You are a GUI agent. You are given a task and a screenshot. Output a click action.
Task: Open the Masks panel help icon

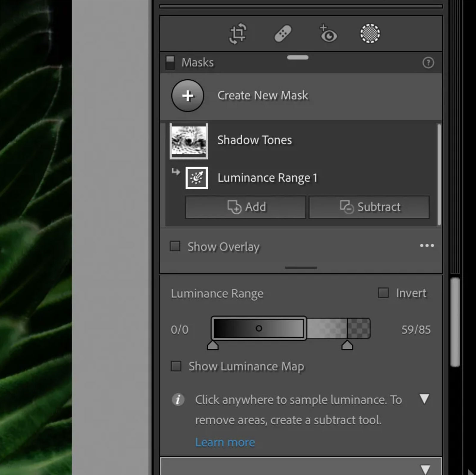pos(428,63)
